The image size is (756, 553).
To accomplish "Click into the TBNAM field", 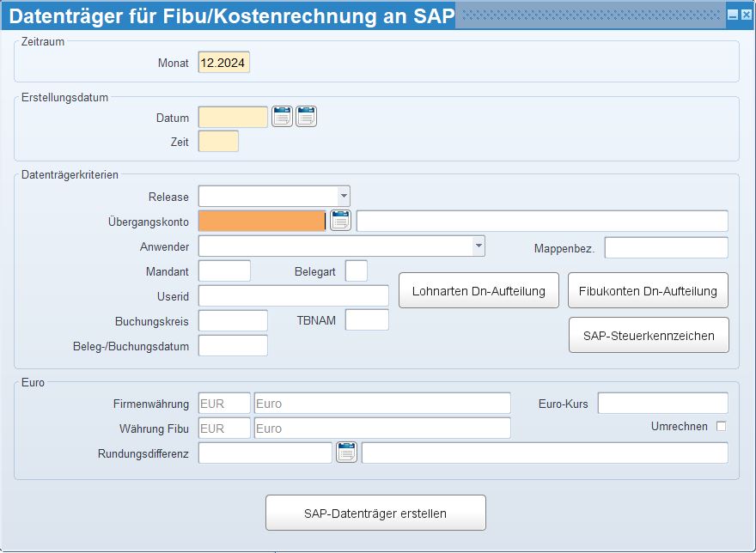I will [x=367, y=319].
